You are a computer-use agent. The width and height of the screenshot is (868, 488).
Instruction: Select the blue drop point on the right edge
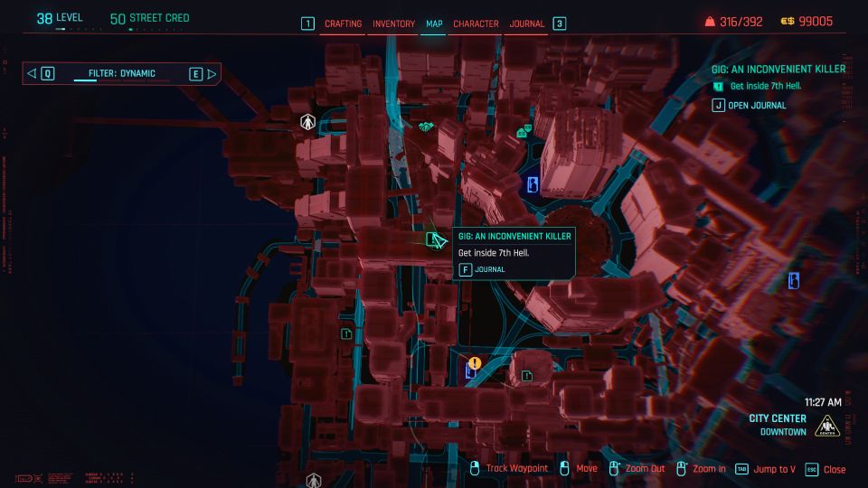pyautogui.click(x=793, y=280)
